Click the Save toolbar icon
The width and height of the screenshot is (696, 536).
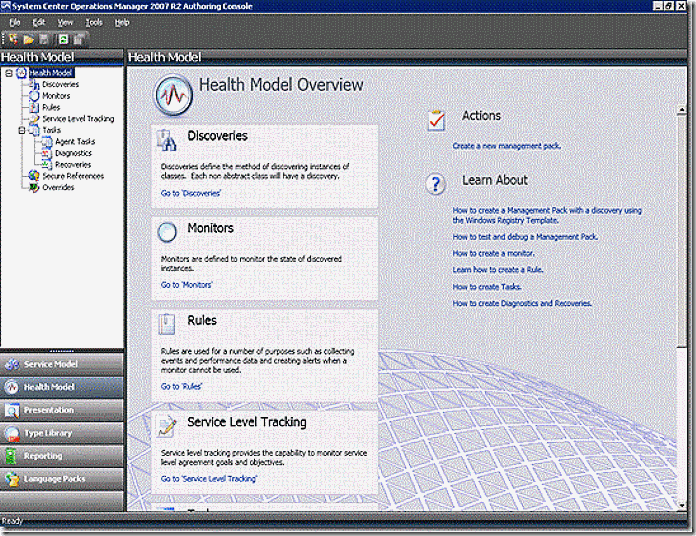[44, 39]
